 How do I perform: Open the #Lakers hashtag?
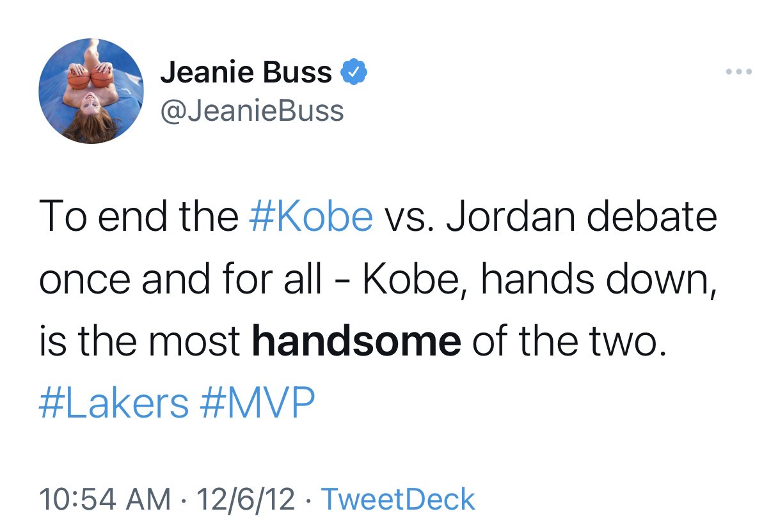click(114, 403)
